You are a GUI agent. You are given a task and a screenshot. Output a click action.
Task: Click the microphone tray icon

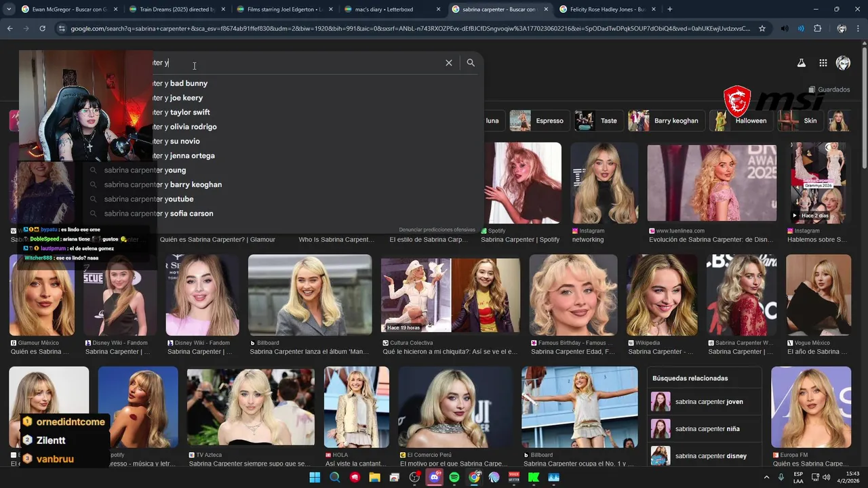click(781, 477)
